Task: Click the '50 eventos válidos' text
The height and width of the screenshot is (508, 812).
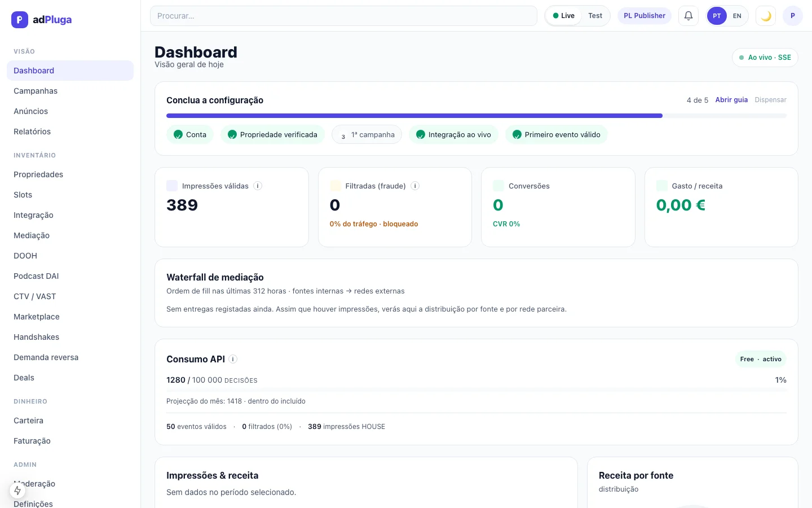Action: click(x=196, y=427)
